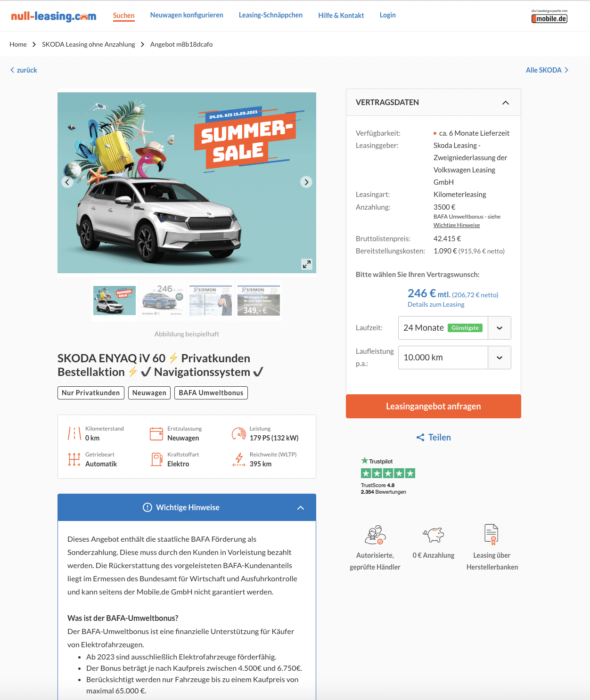This screenshot has height=700, width=590.
Task: Show the next car image with right arrow
Action: pos(306,182)
